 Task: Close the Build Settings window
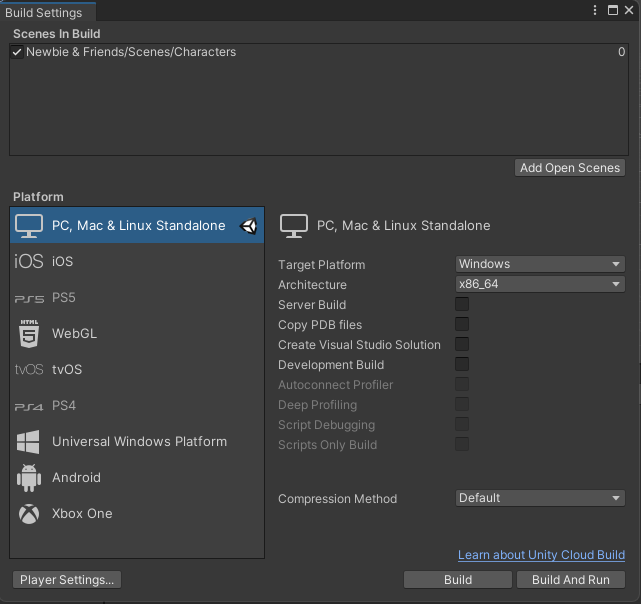pos(629,10)
